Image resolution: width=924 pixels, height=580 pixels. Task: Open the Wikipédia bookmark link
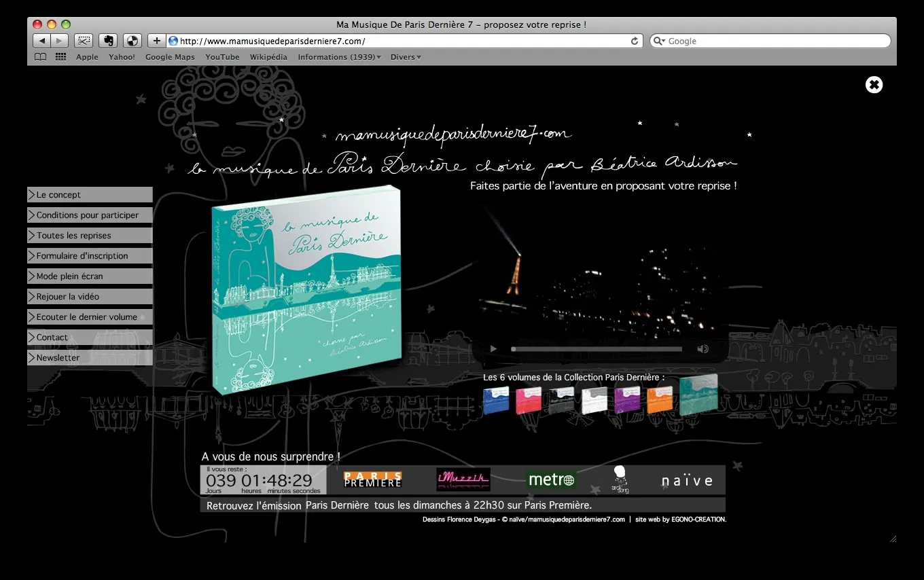pos(268,57)
